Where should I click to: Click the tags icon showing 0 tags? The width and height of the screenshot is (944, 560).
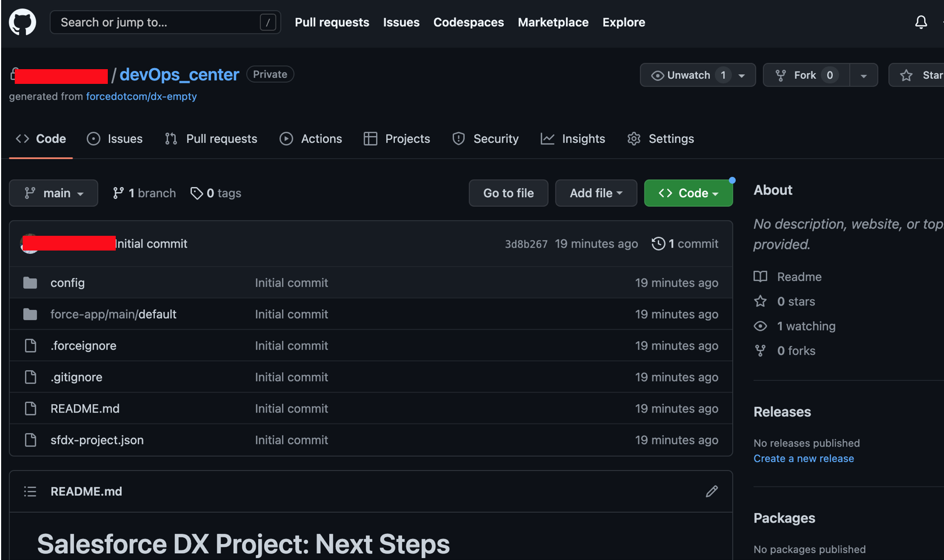click(x=197, y=193)
